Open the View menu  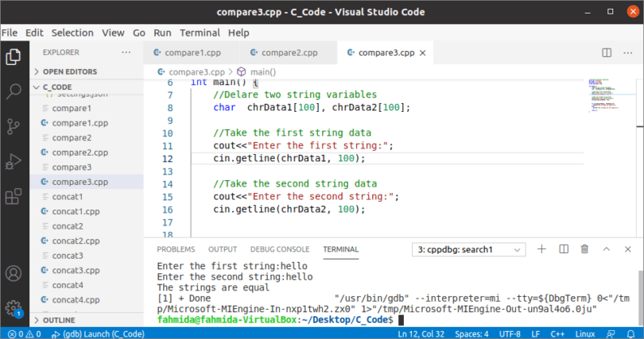(113, 33)
